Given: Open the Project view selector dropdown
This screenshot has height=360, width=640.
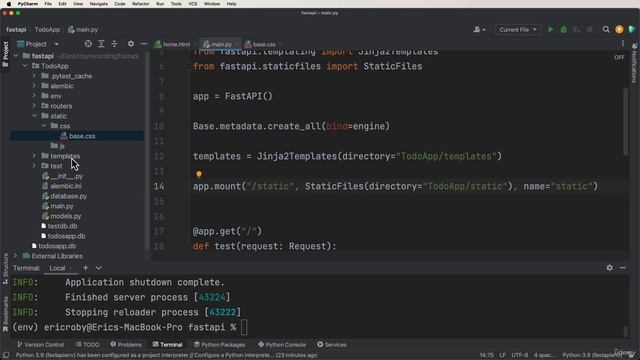Looking at the screenshot, I should point(38,44).
